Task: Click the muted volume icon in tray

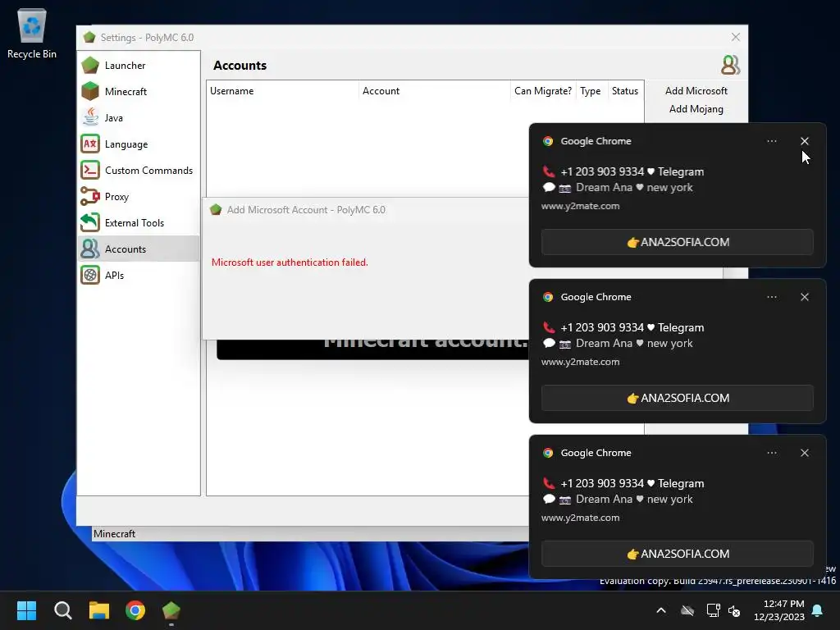Action: click(734, 610)
